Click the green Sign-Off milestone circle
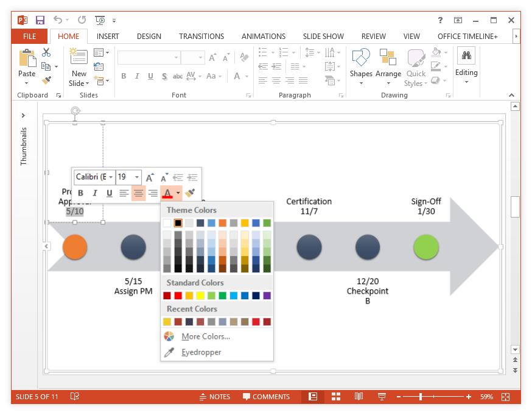This screenshot has width=532, height=415. 426,247
